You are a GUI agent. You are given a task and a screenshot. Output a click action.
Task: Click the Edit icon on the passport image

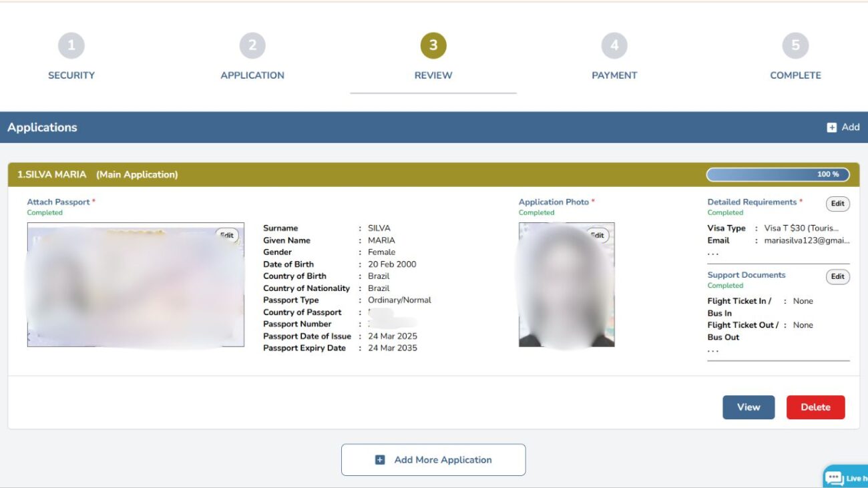pos(226,235)
